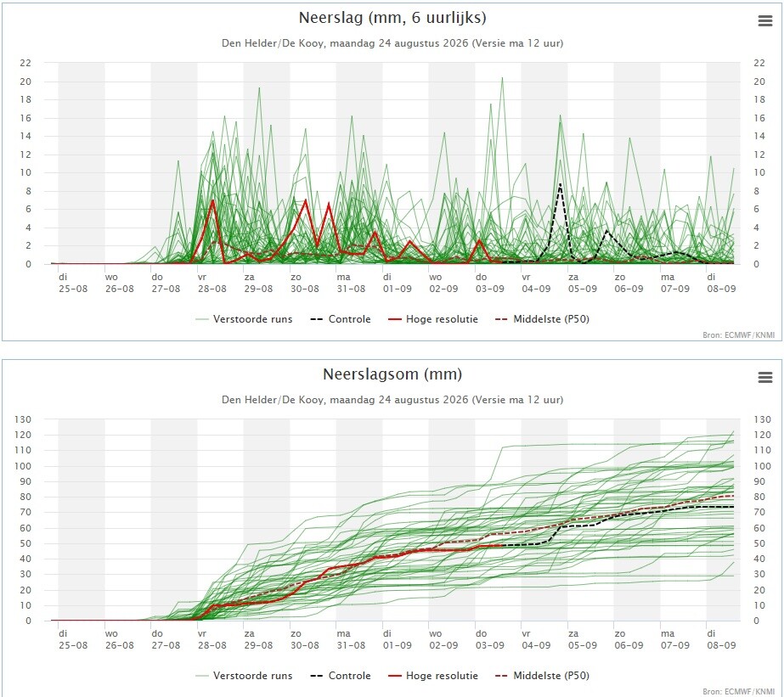784x697 pixels.
Task: Click the Bron: ECMWF/KNMI credit under Neerslagsom chart
Action: tap(738, 692)
